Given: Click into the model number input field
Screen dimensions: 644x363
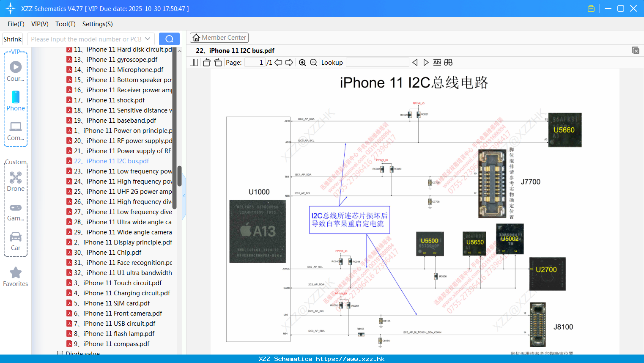Looking at the screenshot, I should click(x=86, y=39).
